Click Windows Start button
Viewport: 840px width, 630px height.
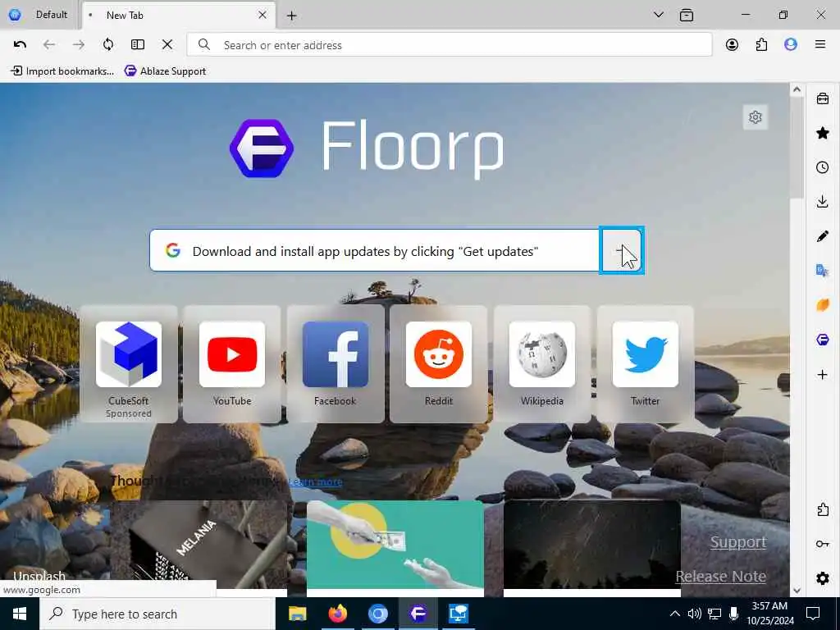[x=20, y=614]
